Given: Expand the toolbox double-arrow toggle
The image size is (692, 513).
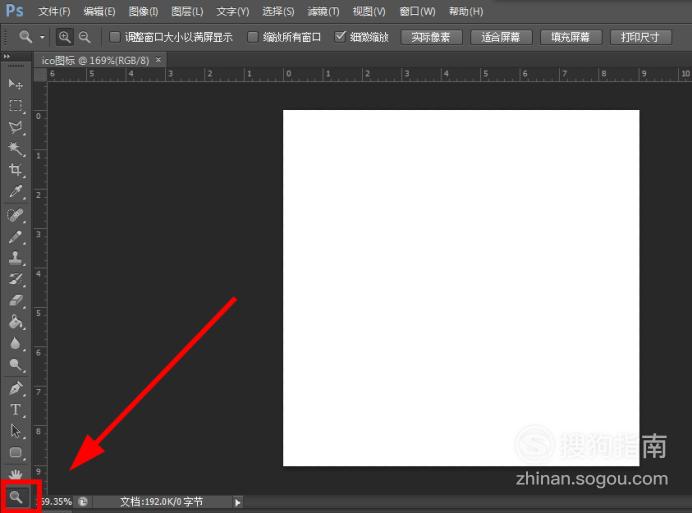Looking at the screenshot, I should point(7,57).
